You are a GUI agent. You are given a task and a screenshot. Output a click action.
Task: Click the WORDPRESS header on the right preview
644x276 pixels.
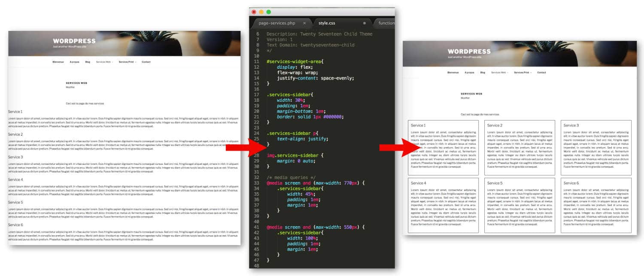click(469, 51)
